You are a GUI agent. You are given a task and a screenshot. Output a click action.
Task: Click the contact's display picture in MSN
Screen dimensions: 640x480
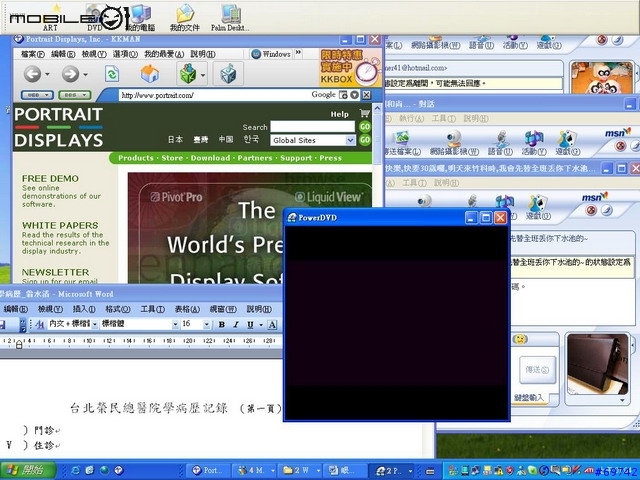pyautogui.click(x=602, y=77)
